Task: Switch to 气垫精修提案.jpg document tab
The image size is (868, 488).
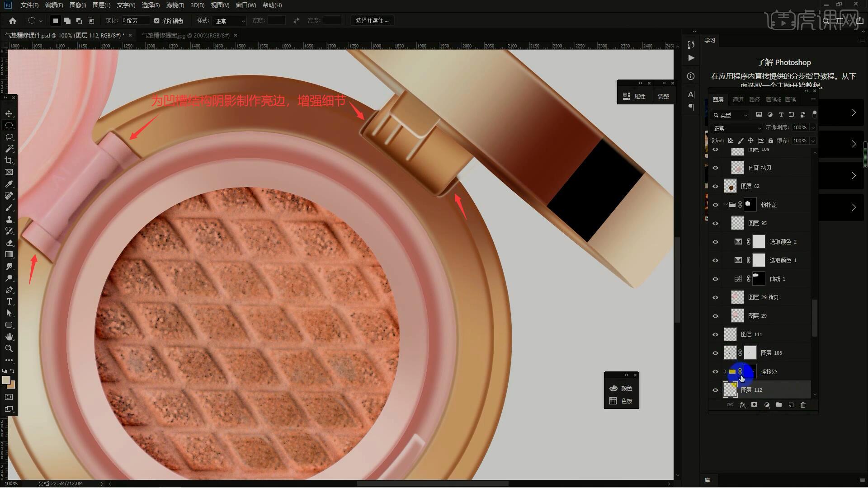Action: click(x=185, y=35)
